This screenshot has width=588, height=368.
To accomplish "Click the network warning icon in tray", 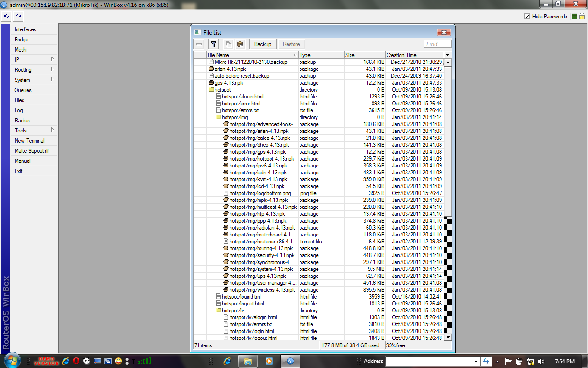I will click(x=531, y=362).
